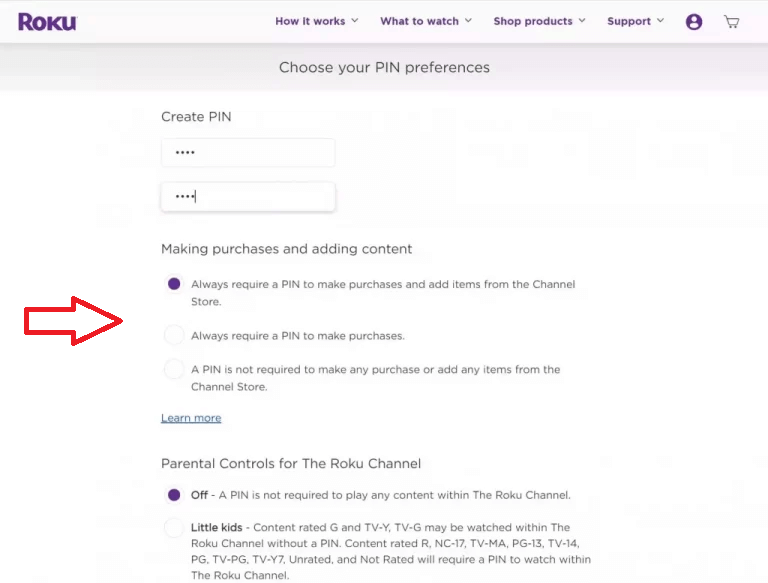Click the first Create PIN input field
Viewport: 768px width, 583px height.
(248, 153)
